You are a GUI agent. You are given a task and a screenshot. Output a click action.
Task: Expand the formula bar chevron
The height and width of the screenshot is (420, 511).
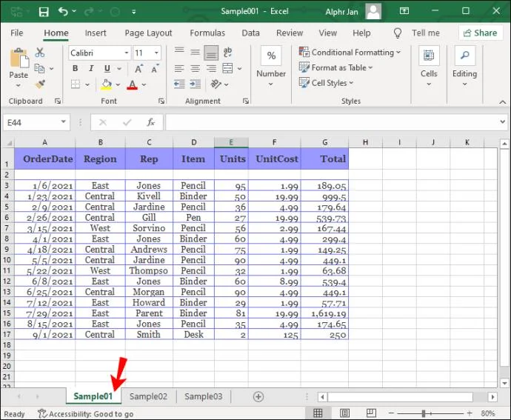click(x=503, y=122)
